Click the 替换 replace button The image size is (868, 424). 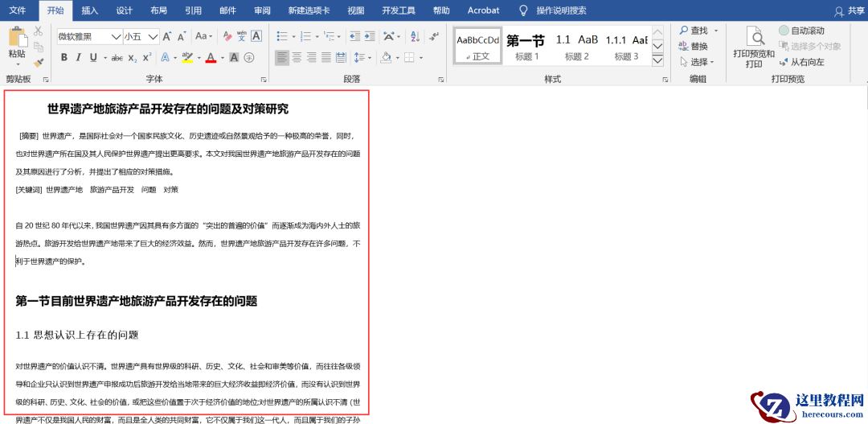point(694,46)
